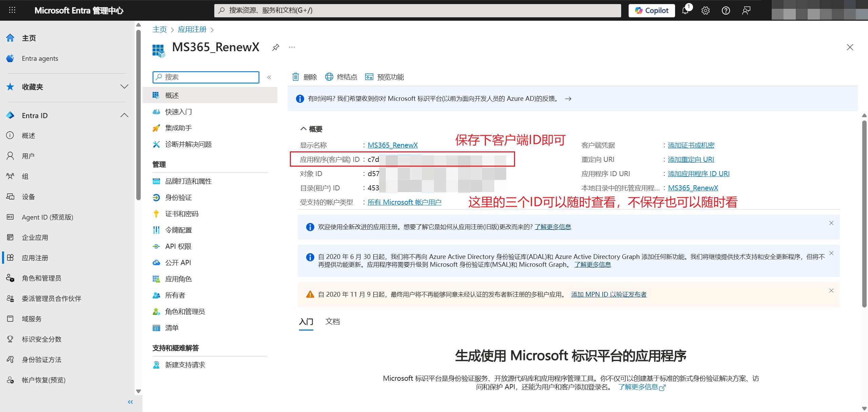Pin the MS365_RenewX blade

(276, 48)
